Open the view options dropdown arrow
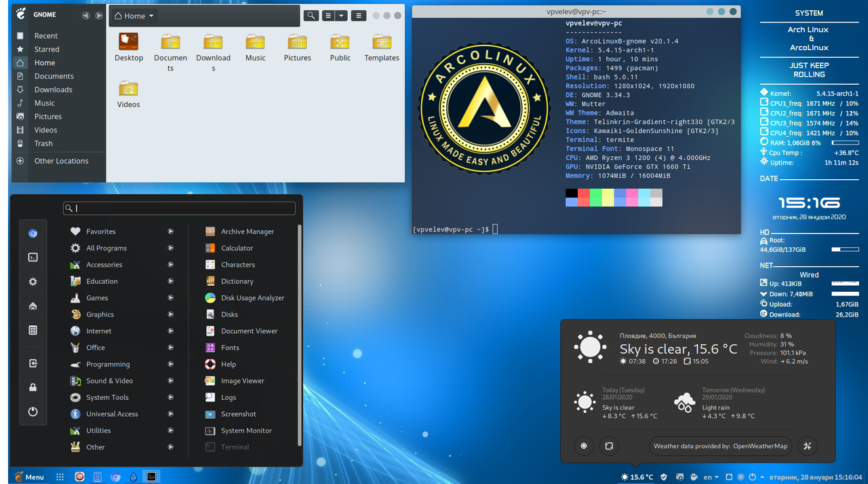The width and height of the screenshot is (868, 484). point(342,16)
